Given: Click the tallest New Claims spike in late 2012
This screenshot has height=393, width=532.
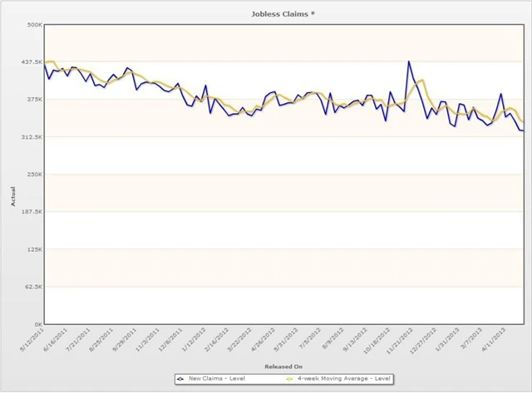Looking at the screenshot, I should (408, 61).
